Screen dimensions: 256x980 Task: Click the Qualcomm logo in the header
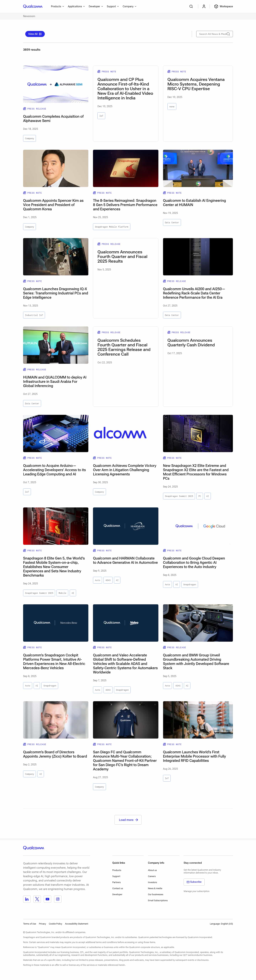(33, 6)
